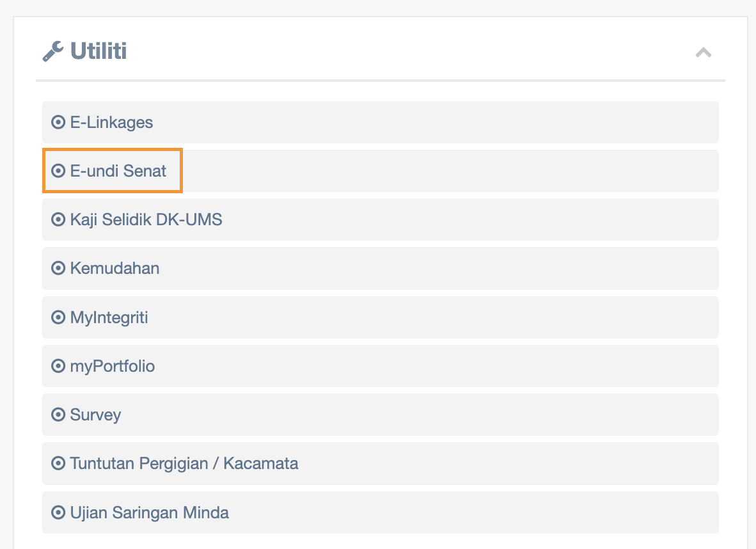Image resolution: width=756 pixels, height=549 pixels.
Task: Go to Kaji Selidik DK-UMS
Action: click(x=146, y=219)
